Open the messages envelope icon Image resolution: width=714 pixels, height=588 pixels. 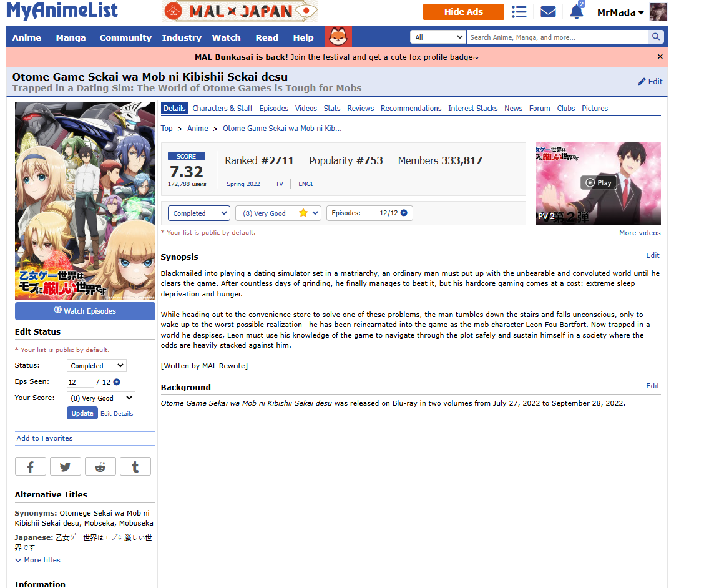[548, 12]
